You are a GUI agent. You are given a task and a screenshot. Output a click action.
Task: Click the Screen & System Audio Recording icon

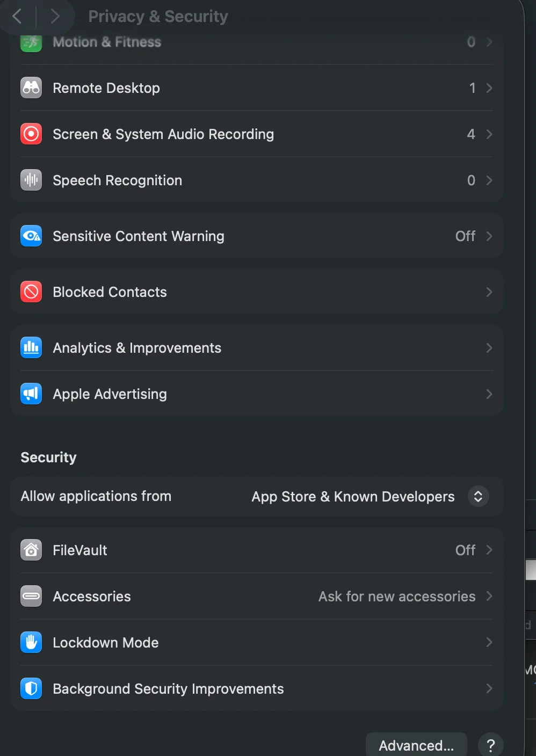coord(31,134)
